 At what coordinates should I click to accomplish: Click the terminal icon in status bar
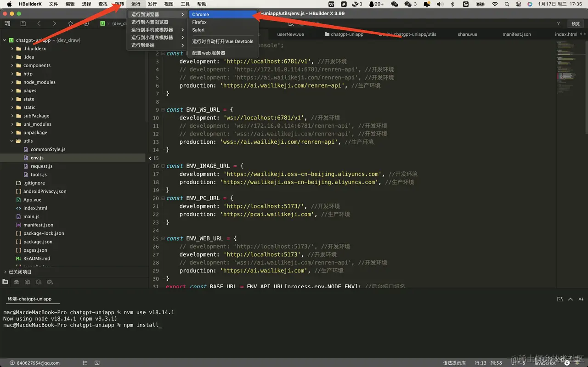97,363
